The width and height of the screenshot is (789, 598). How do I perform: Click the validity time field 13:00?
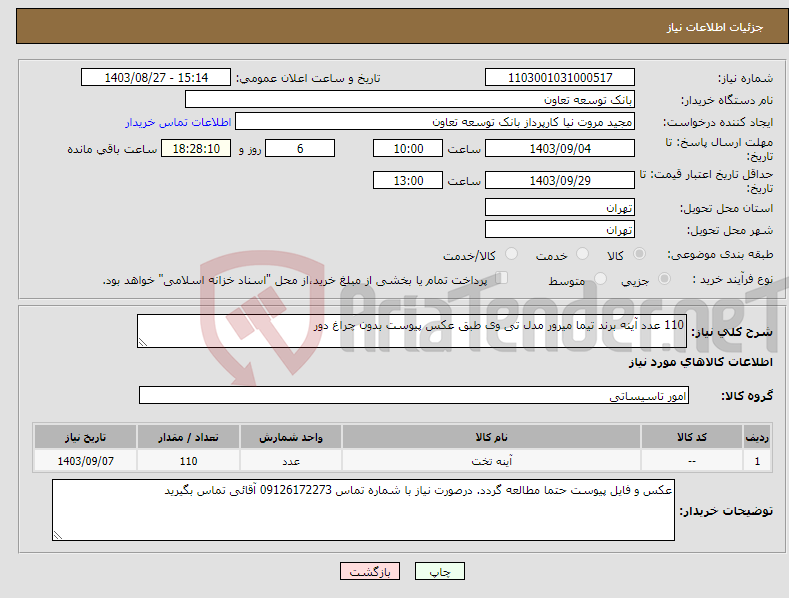(408, 180)
